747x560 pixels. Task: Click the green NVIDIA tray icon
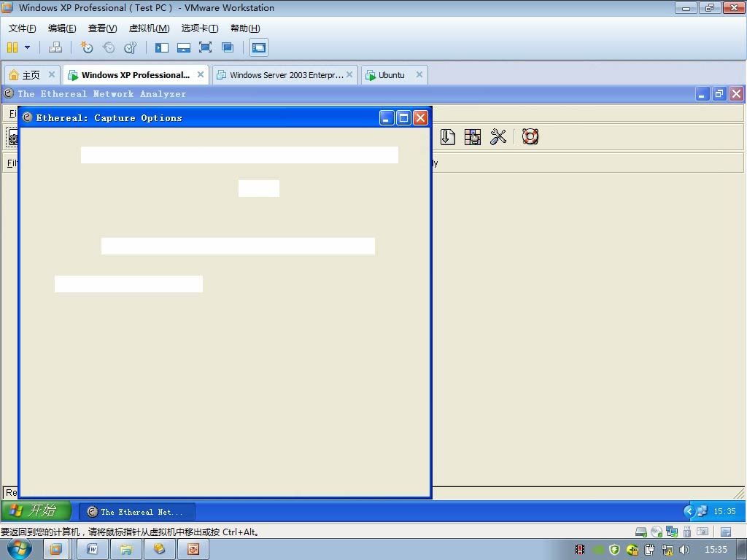pyautogui.click(x=597, y=550)
